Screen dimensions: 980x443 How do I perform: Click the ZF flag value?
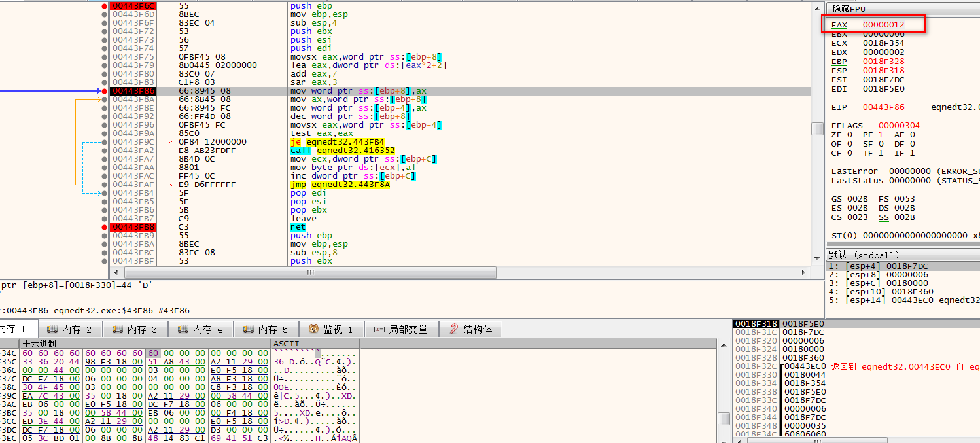pos(849,135)
